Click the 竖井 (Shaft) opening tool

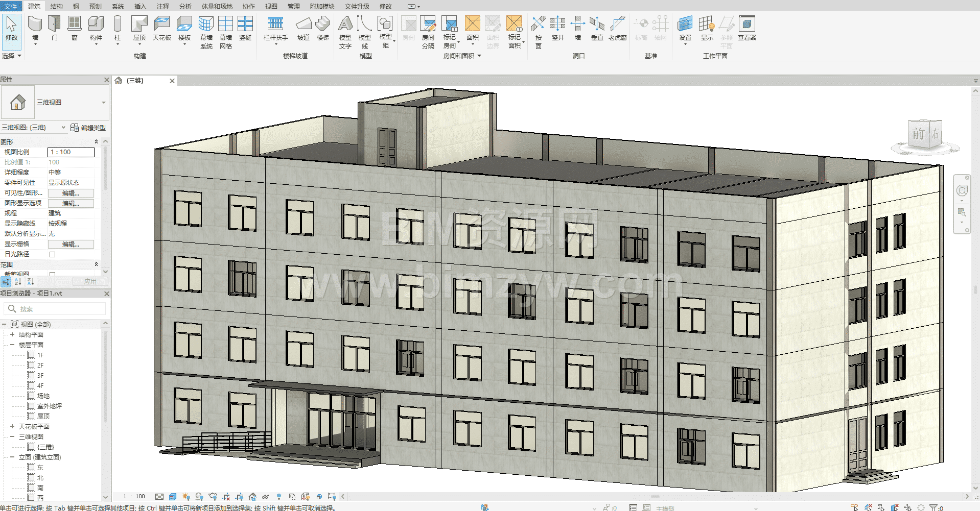[557, 29]
